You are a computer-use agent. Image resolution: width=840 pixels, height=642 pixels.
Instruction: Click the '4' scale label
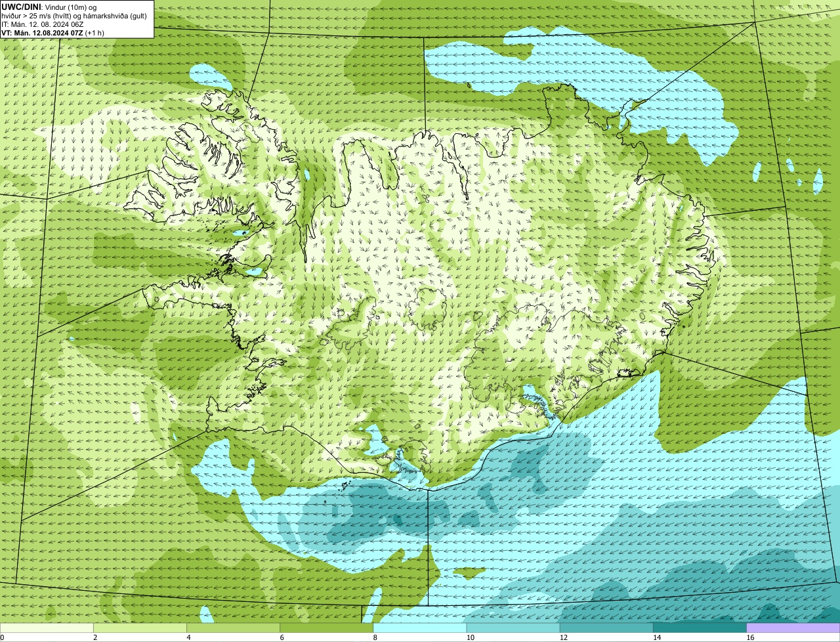(188, 637)
